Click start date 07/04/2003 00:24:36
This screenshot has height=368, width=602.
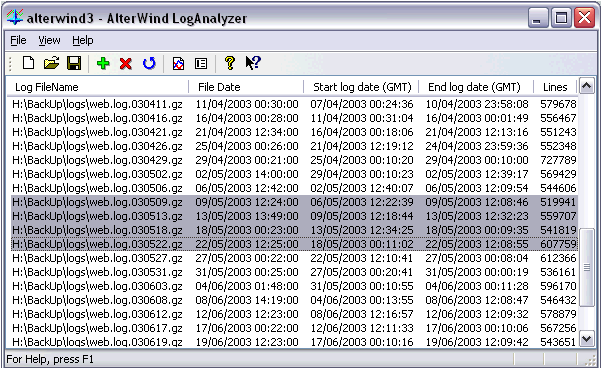(x=362, y=104)
